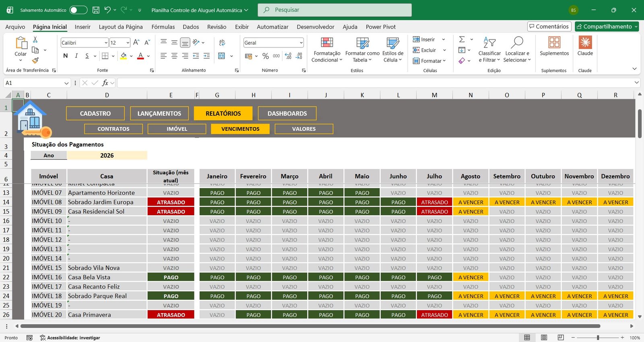The image size is (644, 342).
Task: Switch to Dados ribbon tab
Action: pos(191,27)
